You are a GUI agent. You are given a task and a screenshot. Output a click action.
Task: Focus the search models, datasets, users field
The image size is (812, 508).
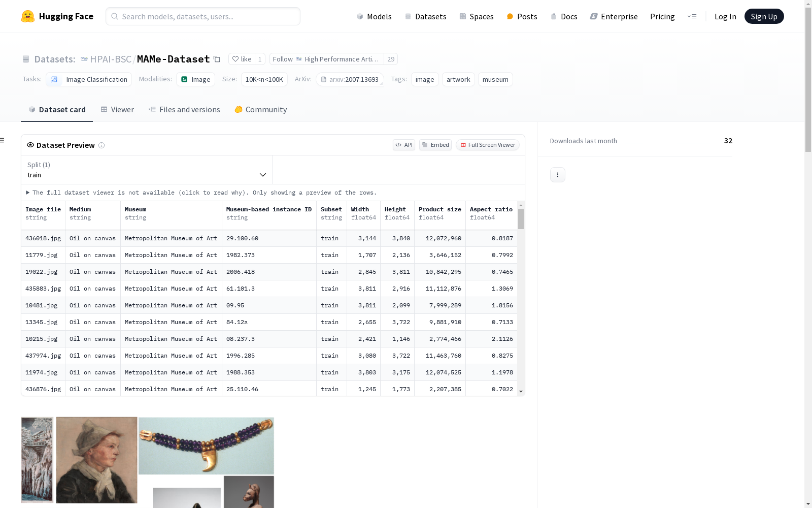coord(203,16)
